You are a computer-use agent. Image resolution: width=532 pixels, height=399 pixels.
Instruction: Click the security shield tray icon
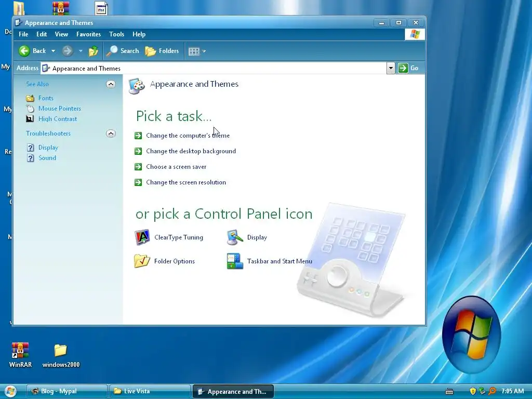point(473,392)
